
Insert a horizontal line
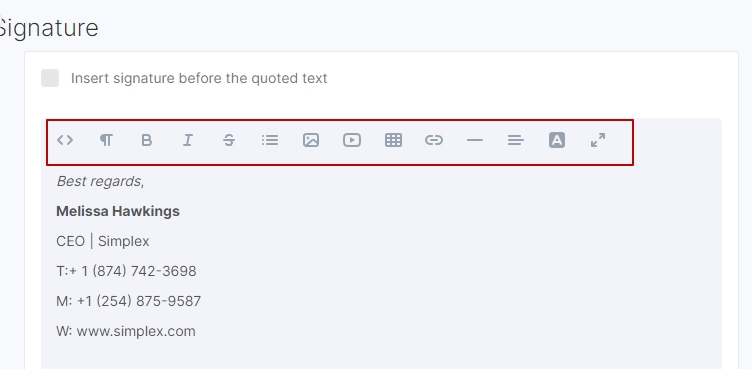tap(475, 140)
